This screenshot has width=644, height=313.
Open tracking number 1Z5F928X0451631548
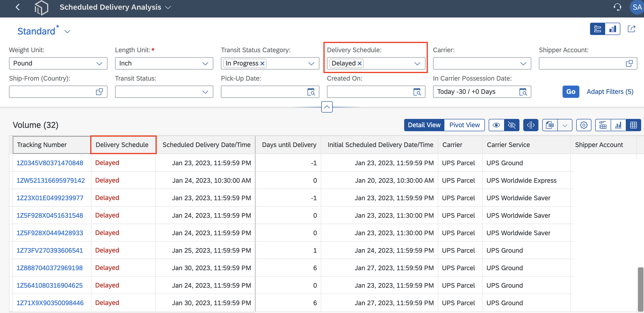50,215
